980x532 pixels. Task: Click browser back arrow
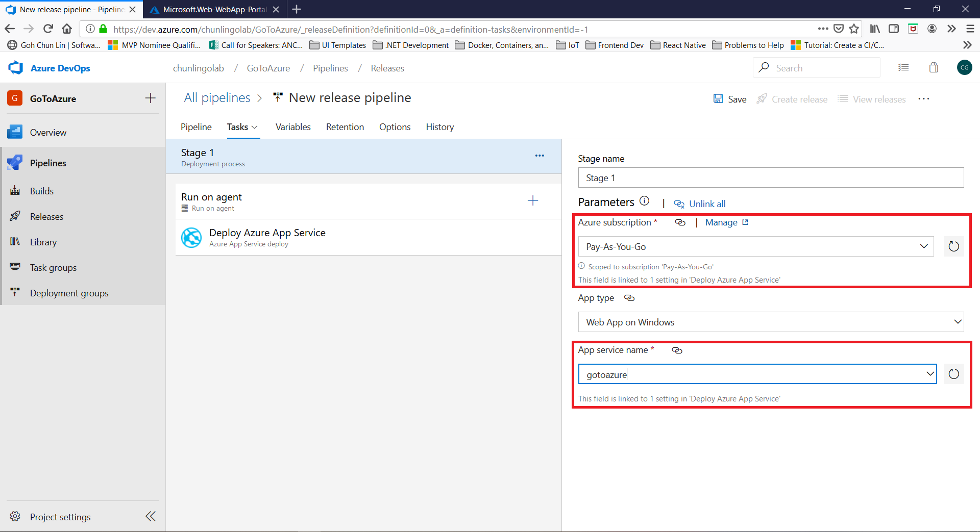coord(10,29)
